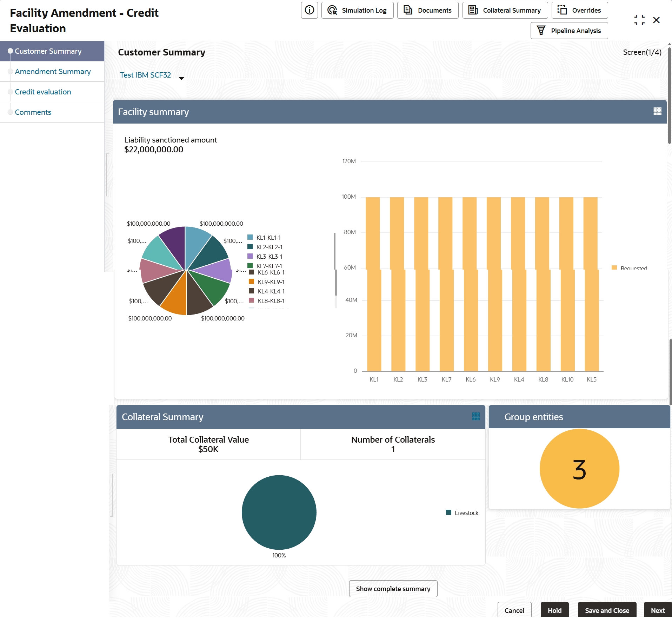Click the Cancel button

tap(514, 610)
